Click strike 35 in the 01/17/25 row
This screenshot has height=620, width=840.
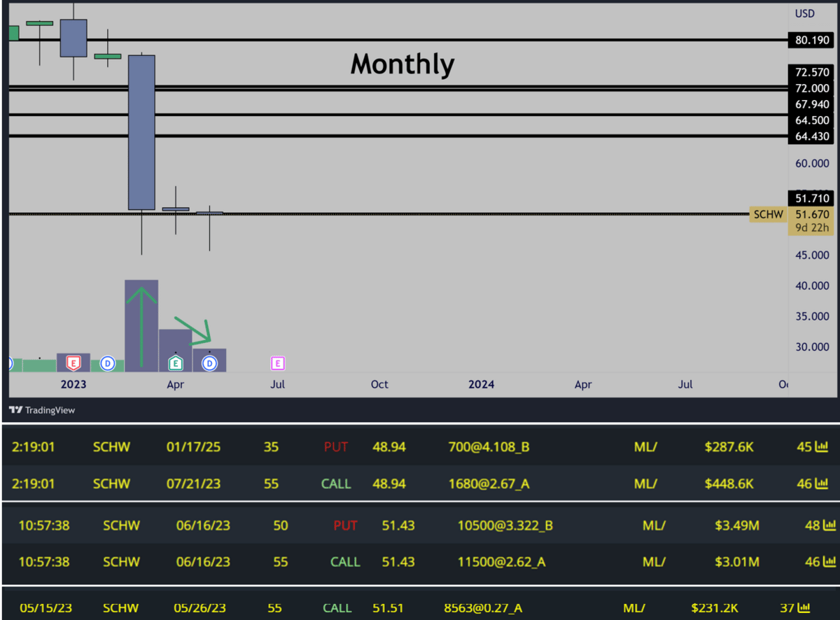coord(271,446)
